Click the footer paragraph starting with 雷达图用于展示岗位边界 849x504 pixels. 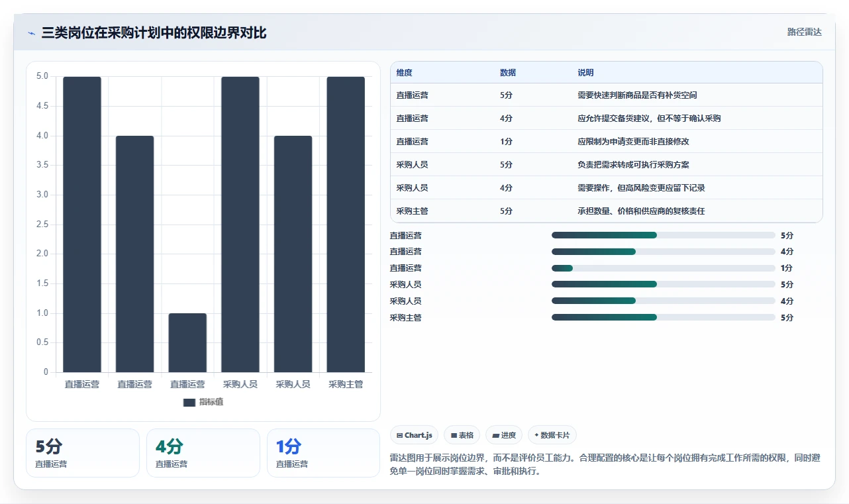605,465
